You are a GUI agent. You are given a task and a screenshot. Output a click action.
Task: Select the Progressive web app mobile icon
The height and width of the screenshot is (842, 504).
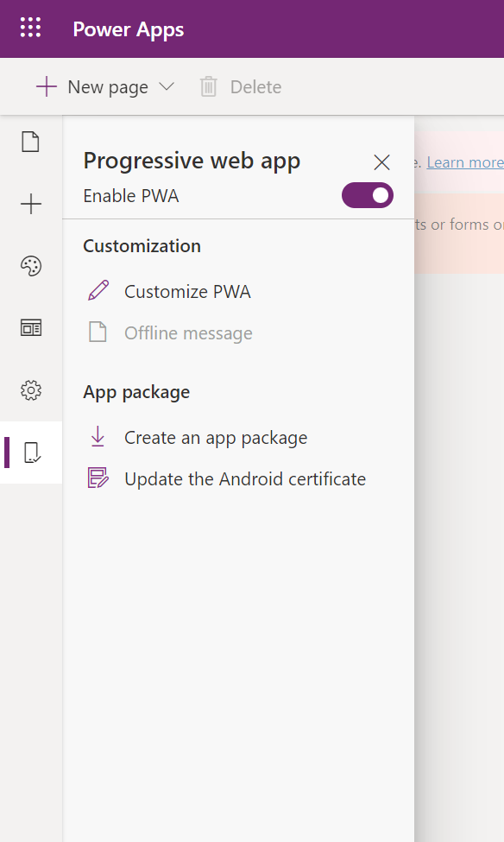pyautogui.click(x=32, y=453)
